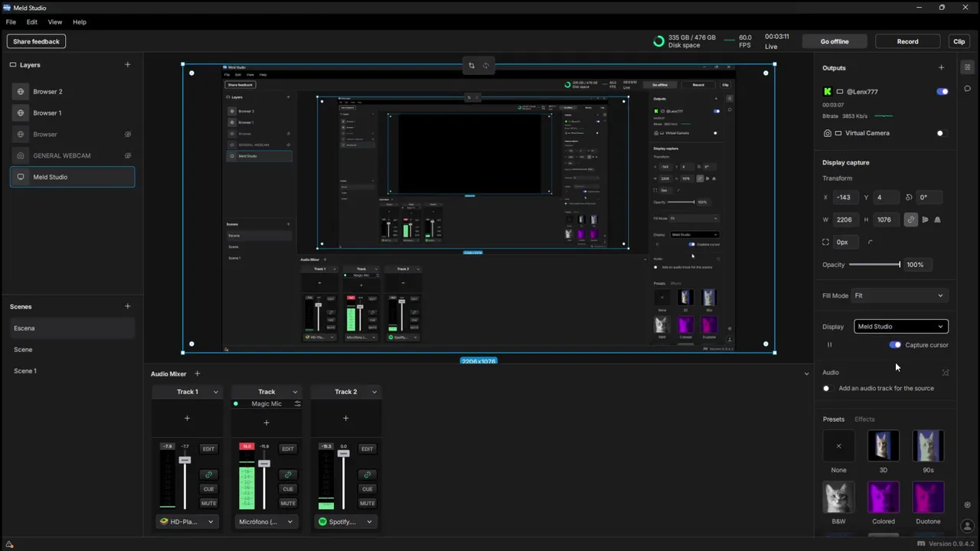Toggle the link icon on the Microphone track

(288, 474)
